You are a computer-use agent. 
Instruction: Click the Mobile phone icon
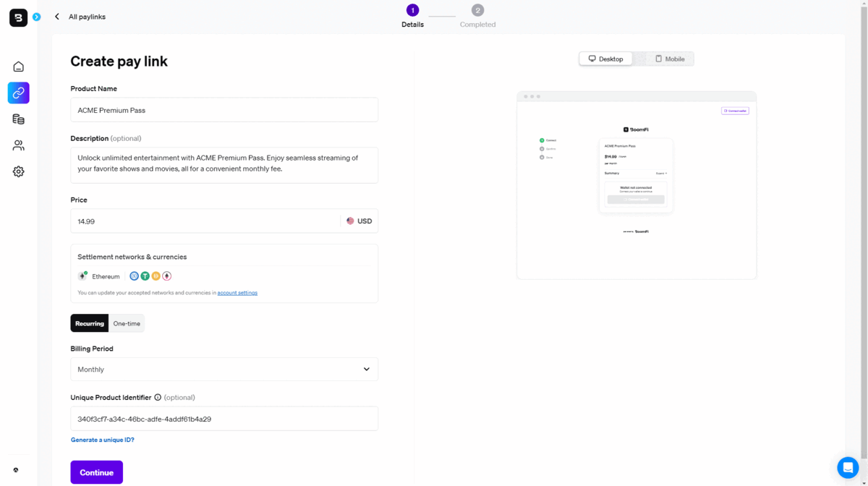(658, 59)
